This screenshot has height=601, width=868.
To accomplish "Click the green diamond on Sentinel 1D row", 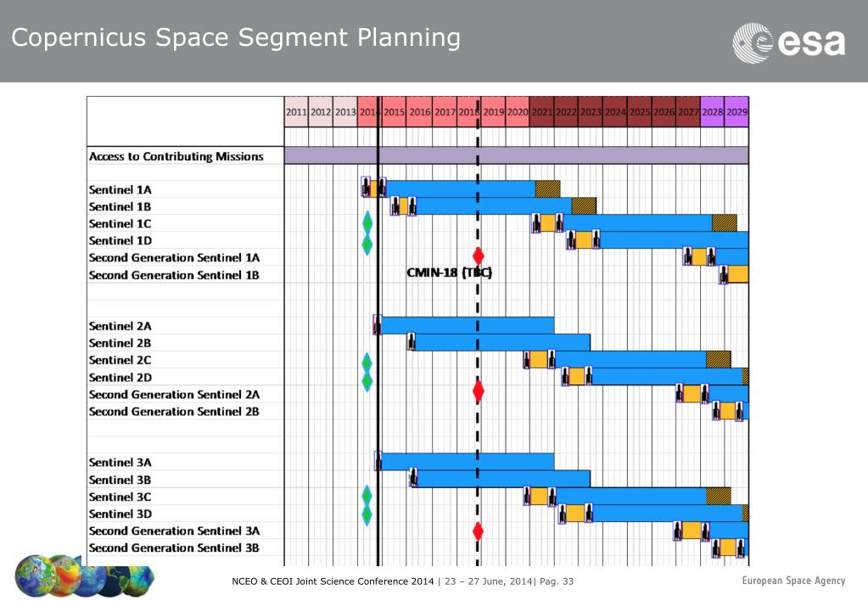I will [367, 244].
